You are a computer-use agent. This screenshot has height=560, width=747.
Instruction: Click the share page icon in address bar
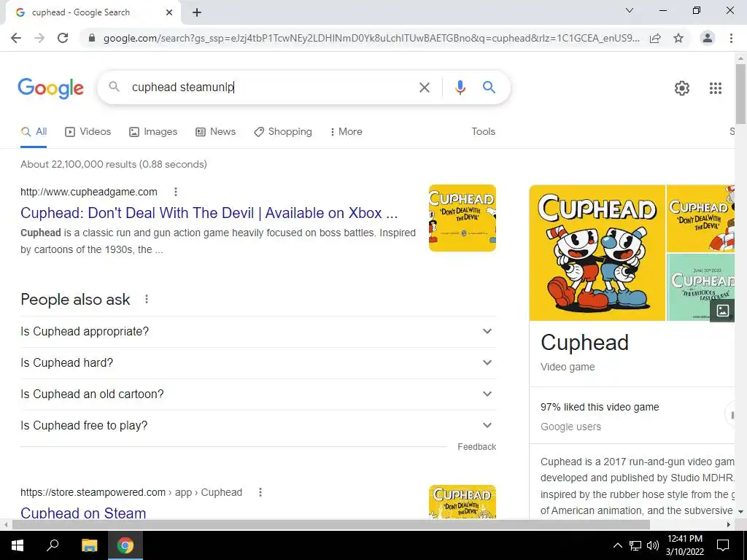point(656,38)
